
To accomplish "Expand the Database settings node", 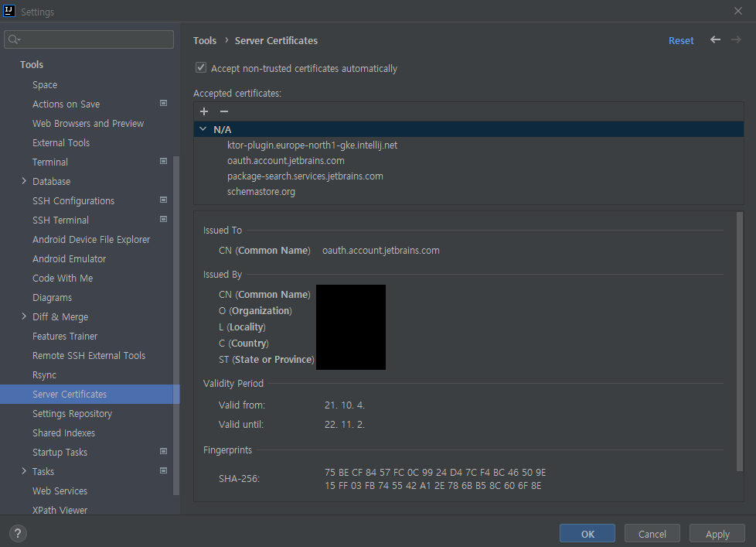I will (x=24, y=181).
